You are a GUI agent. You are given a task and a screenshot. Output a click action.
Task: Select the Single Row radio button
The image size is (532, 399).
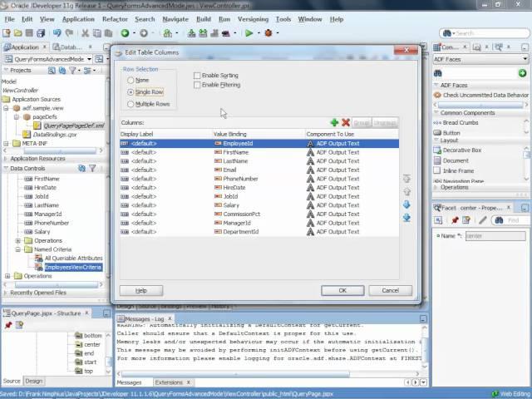point(131,92)
